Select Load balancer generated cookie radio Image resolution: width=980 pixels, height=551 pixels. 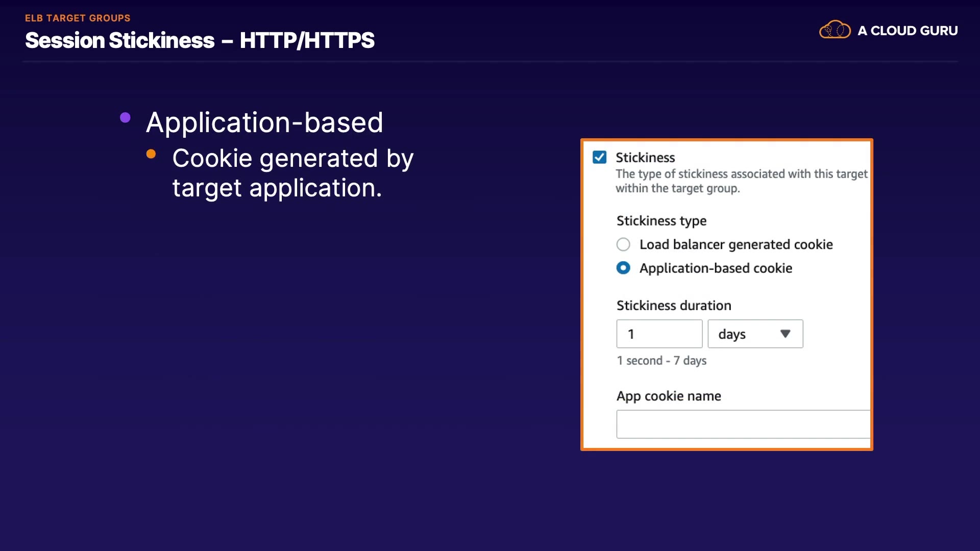[x=623, y=244]
